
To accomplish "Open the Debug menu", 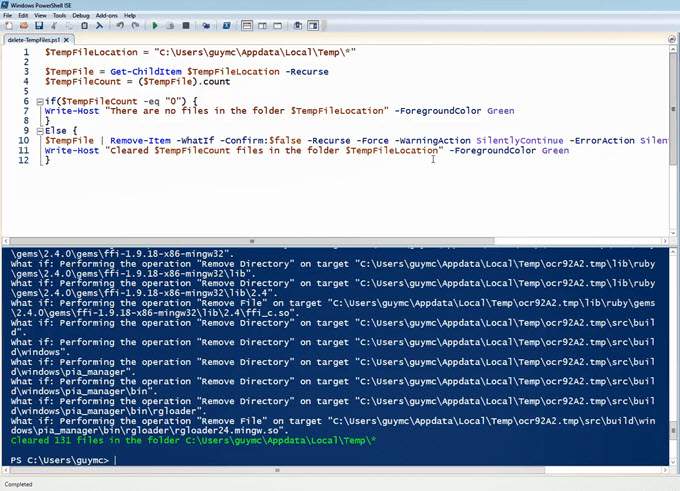I will [81, 16].
